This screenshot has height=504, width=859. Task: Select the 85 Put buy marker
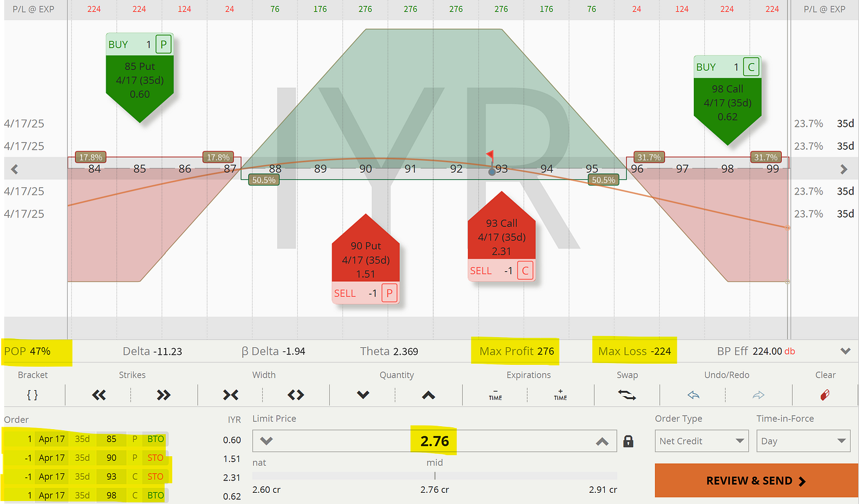[140, 77]
